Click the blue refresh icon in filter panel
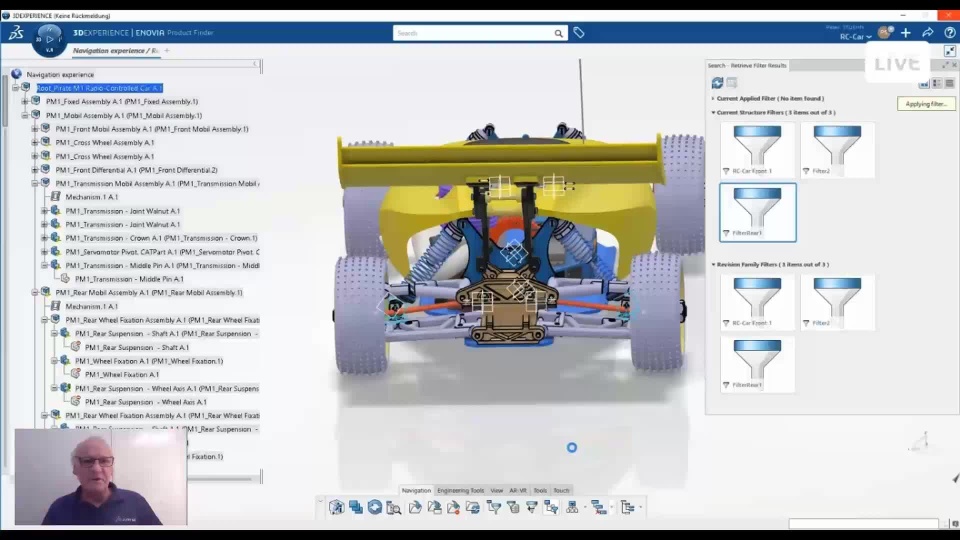 click(717, 83)
